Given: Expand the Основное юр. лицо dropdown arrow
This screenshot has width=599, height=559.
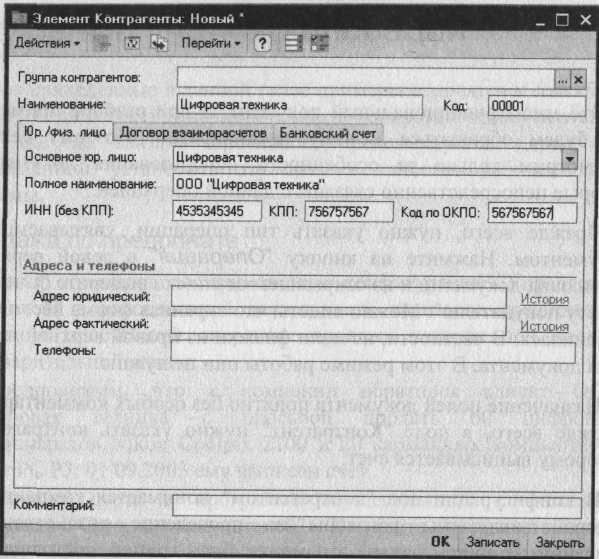Looking at the screenshot, I should pos(569,159).
